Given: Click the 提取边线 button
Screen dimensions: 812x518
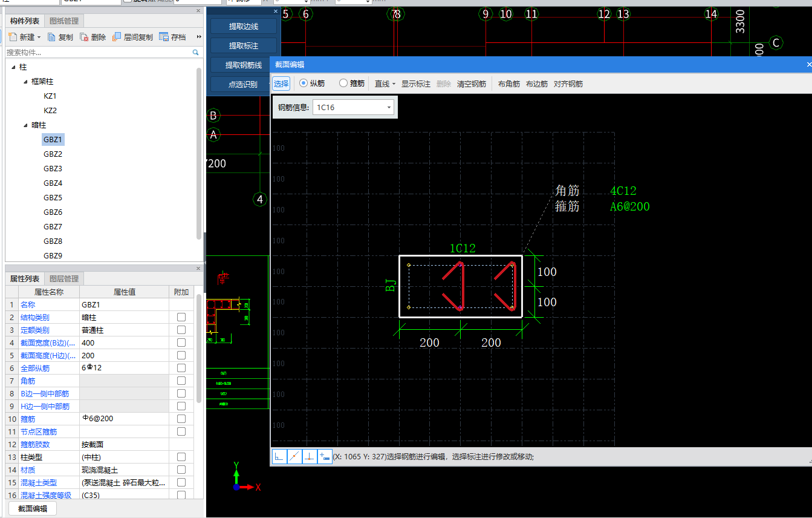Looking at the screenshot, I should 244,26.
